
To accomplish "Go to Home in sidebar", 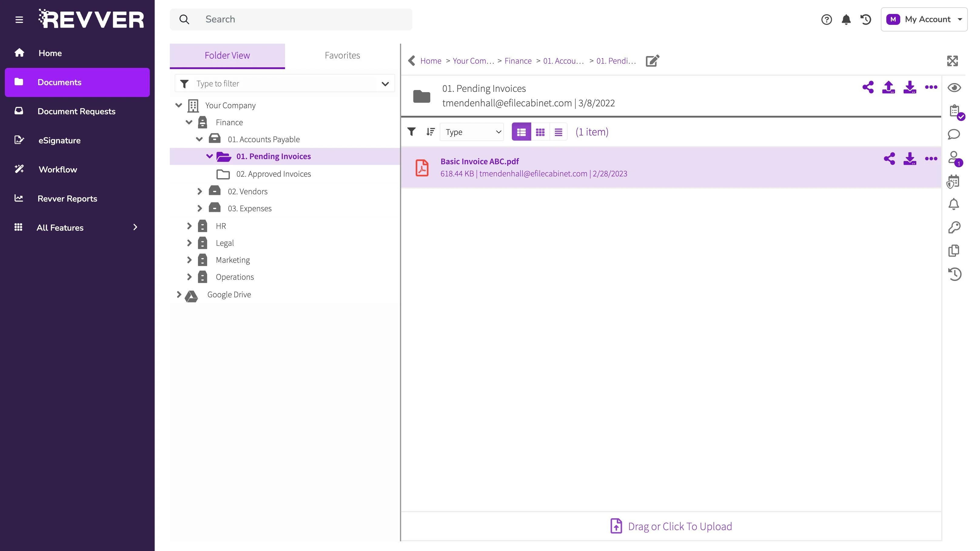I will click(x=77, y=53).
